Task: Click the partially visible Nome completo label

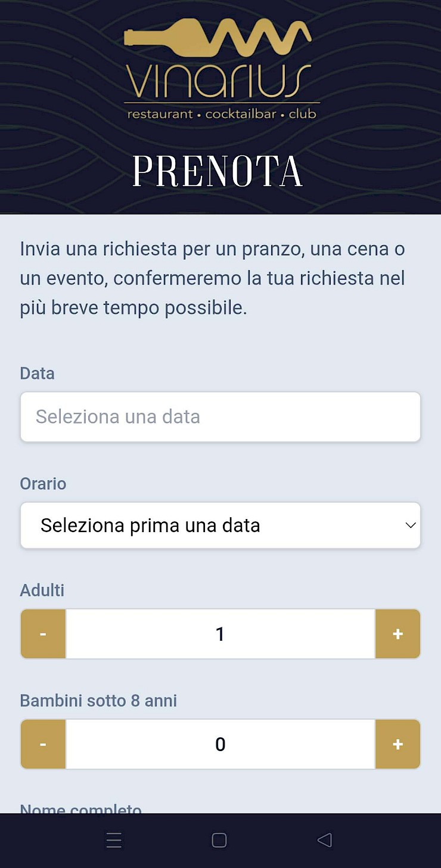Action: (x=80, y=808)
